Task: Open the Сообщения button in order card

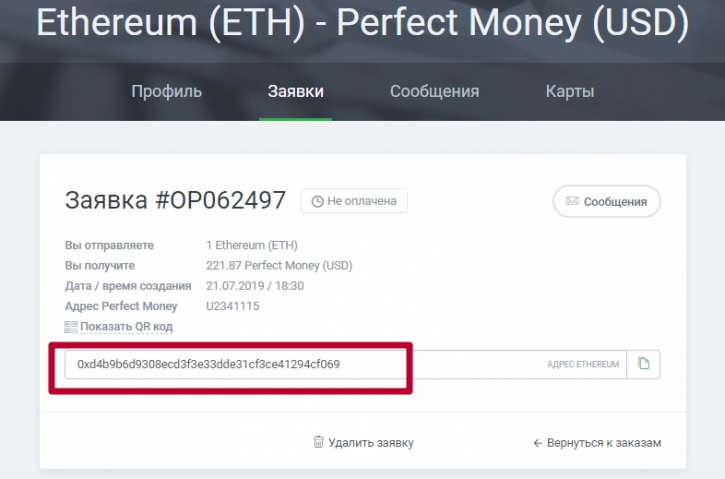Action: (607, 201)
